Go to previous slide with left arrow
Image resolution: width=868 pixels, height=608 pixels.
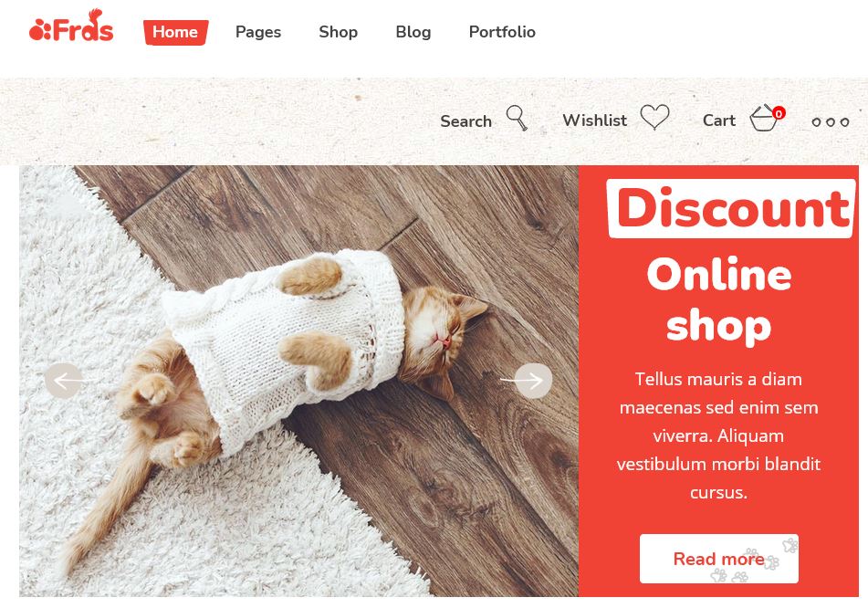point(64,381)
